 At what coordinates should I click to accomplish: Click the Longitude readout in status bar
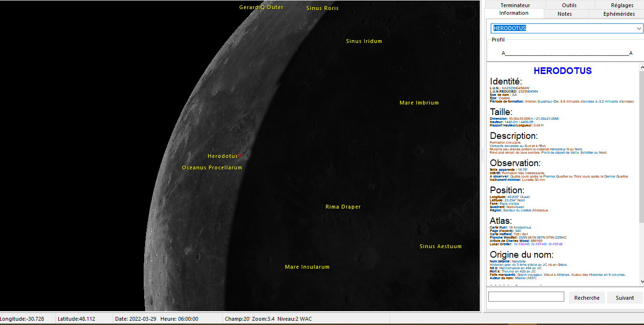coord(22,319)
